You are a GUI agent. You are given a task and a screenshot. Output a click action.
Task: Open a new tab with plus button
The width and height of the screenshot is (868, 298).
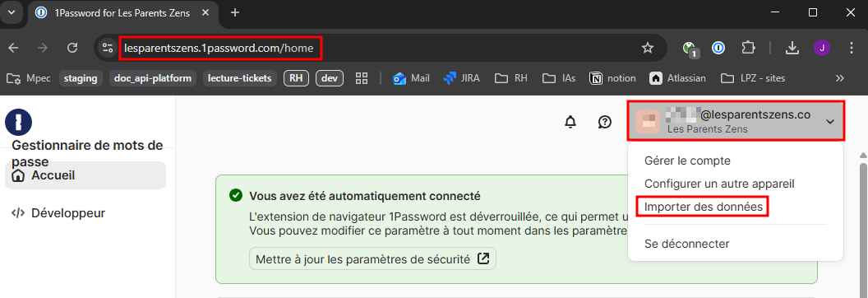[x=235, y=12]
